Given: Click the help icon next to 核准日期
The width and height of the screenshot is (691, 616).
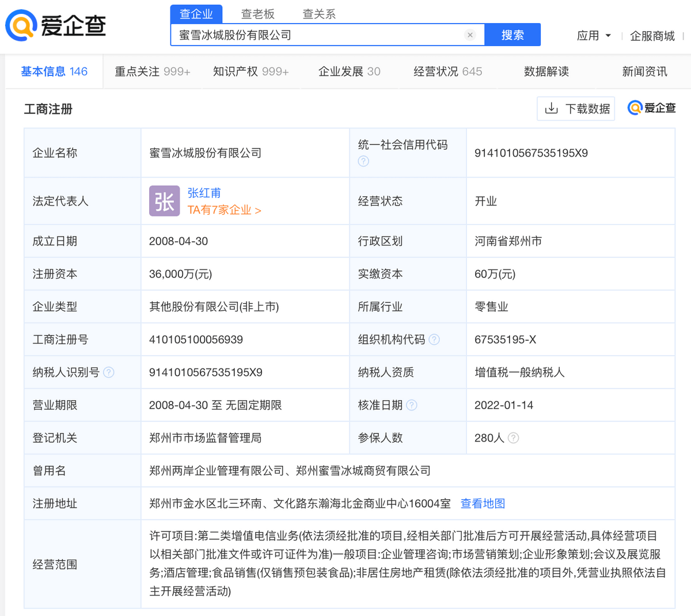Looking at the screenshot, I should coord(411,405).
